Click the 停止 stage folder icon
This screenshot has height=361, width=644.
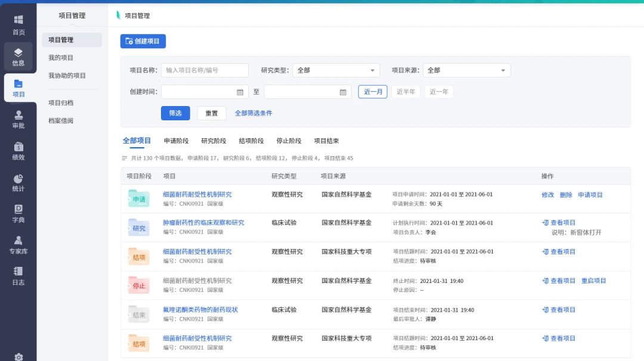pos(138,285)
